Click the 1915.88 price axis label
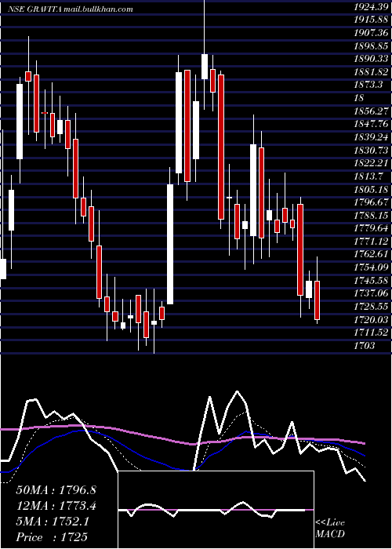Viewport: 392px width, 549px height. (371, 20)
